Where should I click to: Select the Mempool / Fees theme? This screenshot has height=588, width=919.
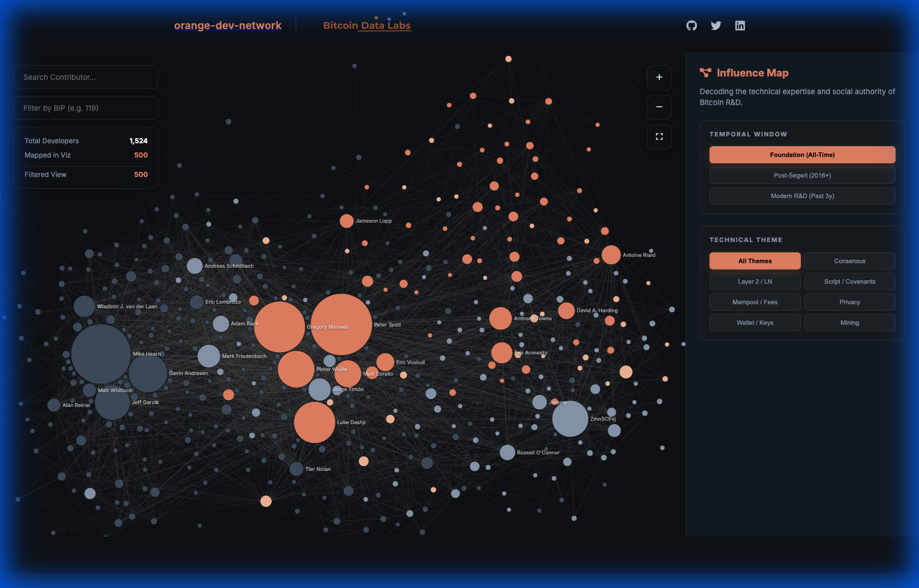click(755, 302)
